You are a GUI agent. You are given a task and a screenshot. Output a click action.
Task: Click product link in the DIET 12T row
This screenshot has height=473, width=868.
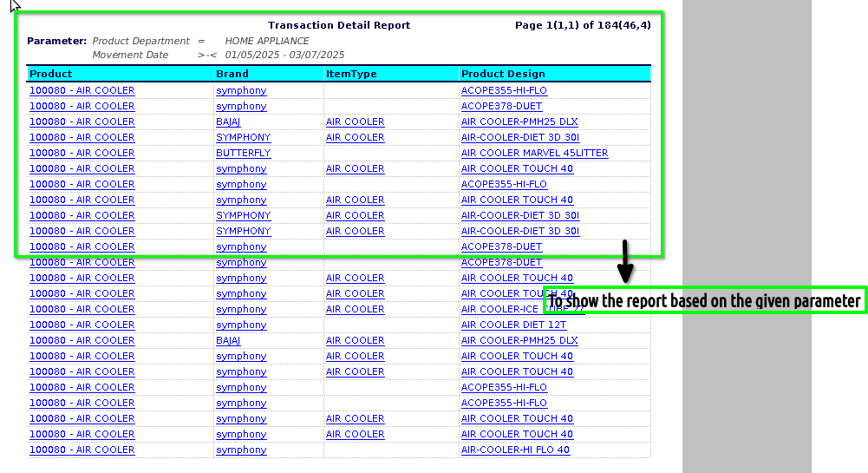[82, 325]
